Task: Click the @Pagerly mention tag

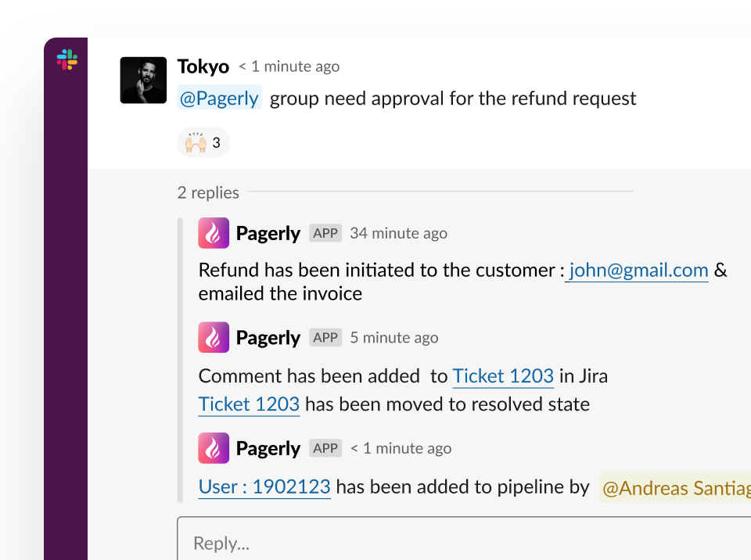Action: coord(219,98)
